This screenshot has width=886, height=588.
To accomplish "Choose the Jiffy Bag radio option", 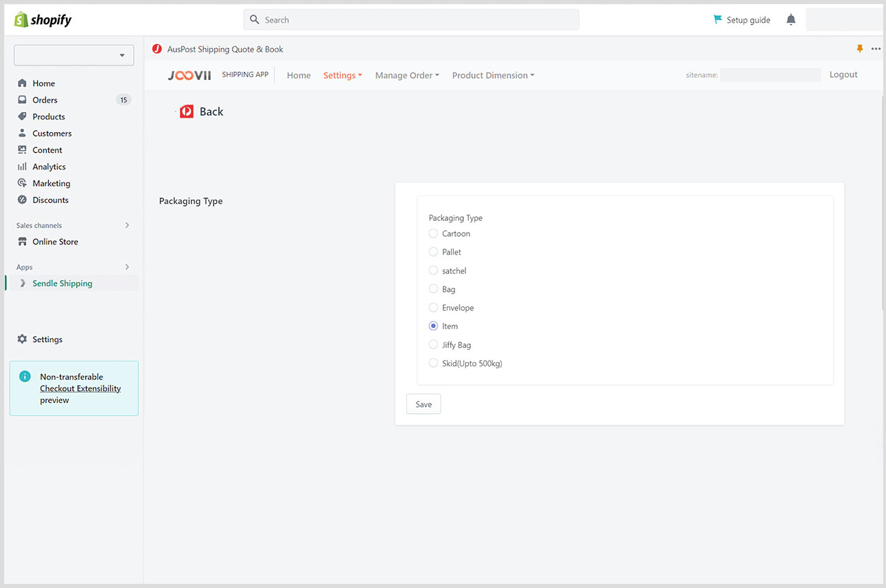I will [x=433, y=345].
